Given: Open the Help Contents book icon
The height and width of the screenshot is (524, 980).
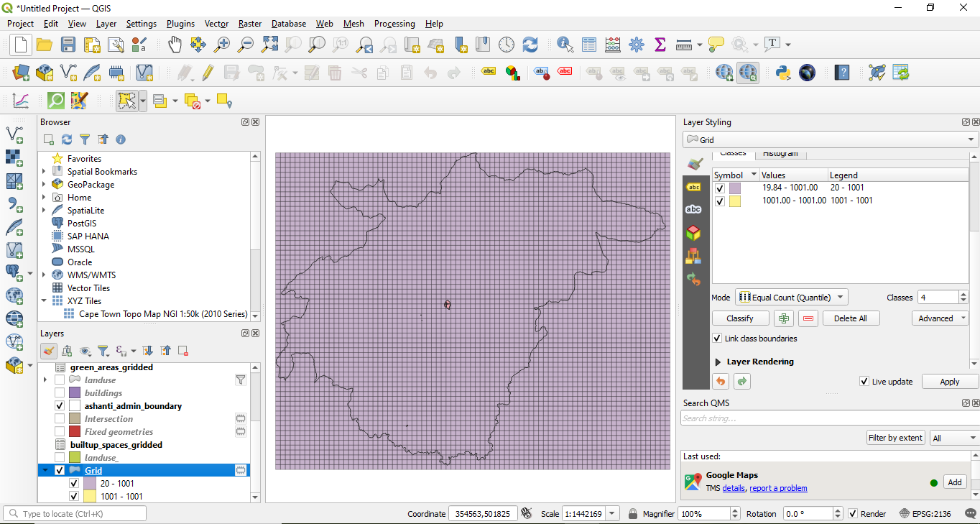Looking at the screenshot, I should click(x=842, y=73).
